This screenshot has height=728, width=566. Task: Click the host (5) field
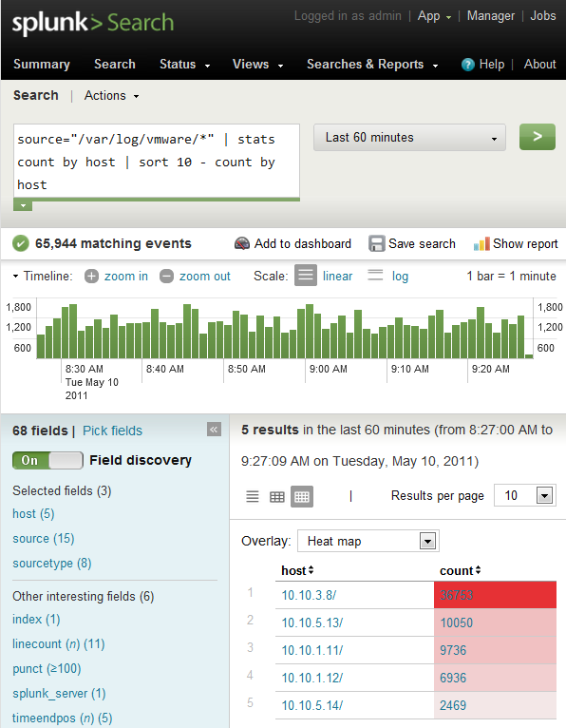click(x=33, y=514)
